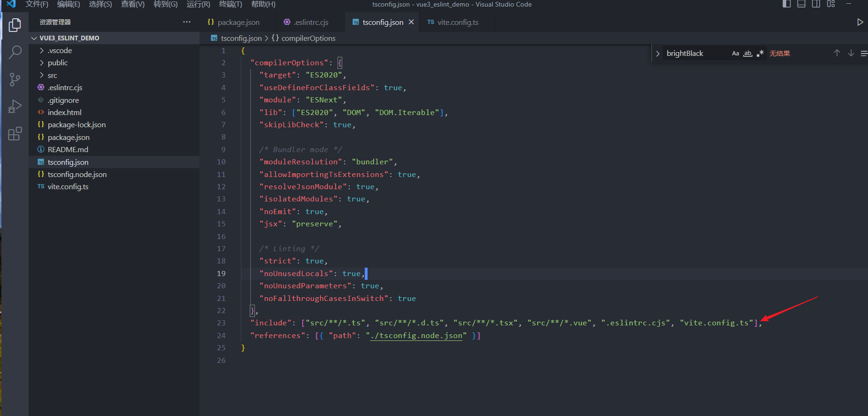Click line number 23 in the gutter

(x=221, y=323)
